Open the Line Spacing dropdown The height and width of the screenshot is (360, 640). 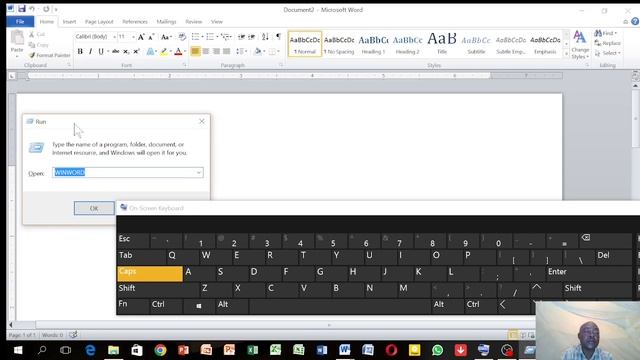coord(241,51)
